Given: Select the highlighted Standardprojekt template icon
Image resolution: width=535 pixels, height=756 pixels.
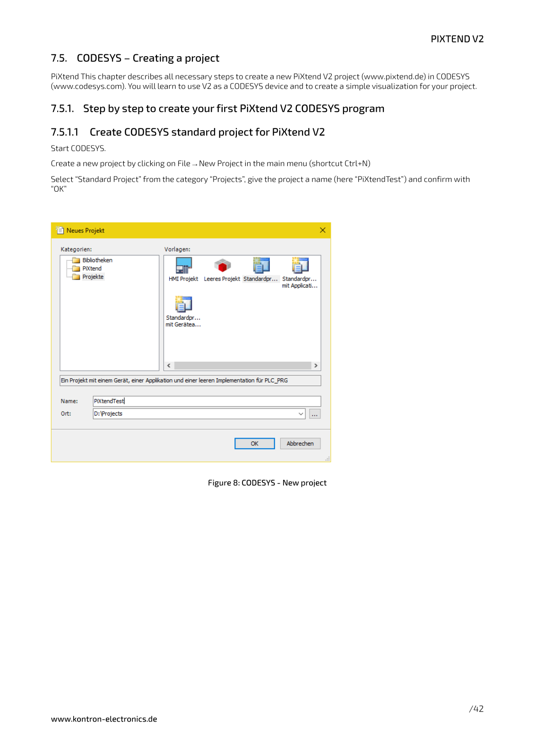Looking at the screenshot, I should click(x=261, y=265).
